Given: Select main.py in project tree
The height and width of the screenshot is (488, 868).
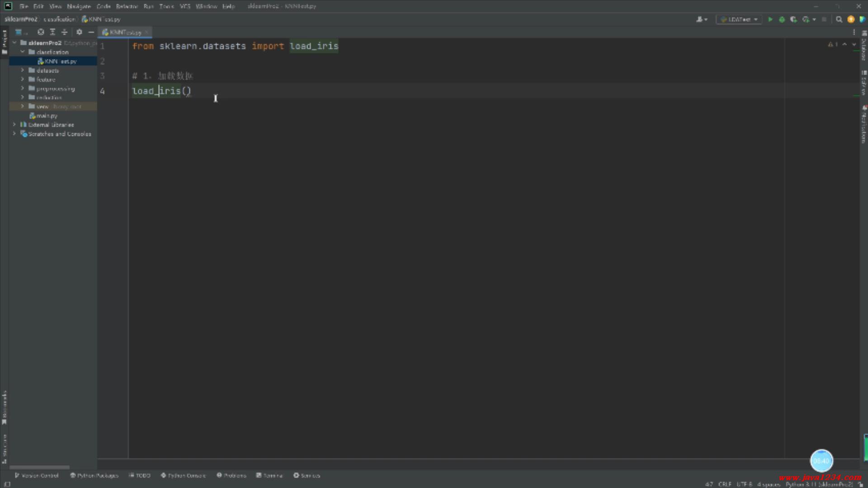Looking at the screenshot, I should pos(47,116).
